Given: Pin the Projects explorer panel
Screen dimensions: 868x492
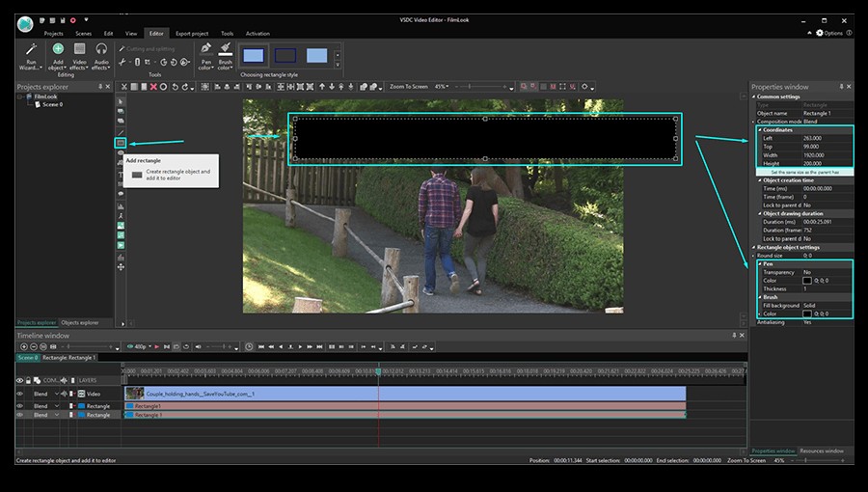Looking at the screenshot, I should click(x=100, y=86).
